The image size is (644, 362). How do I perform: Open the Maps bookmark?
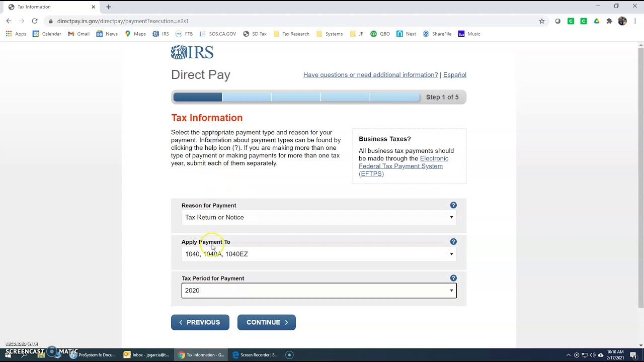(135, 34)
